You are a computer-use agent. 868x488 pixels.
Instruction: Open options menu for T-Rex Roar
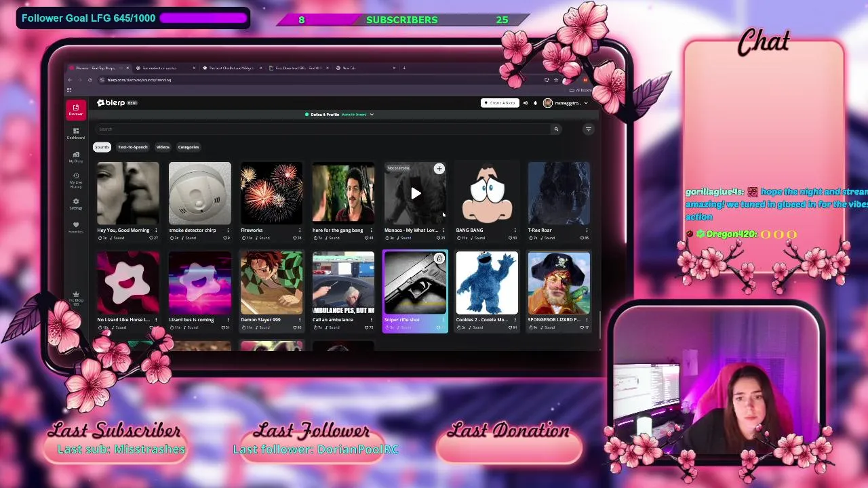tap(587, 230)
